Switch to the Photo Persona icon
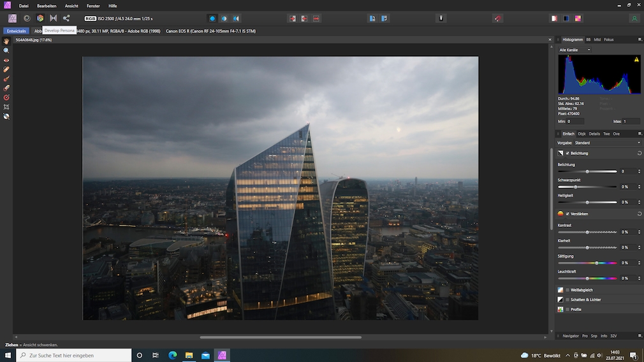This screenshot has height=362, width=644. (12, 18)
